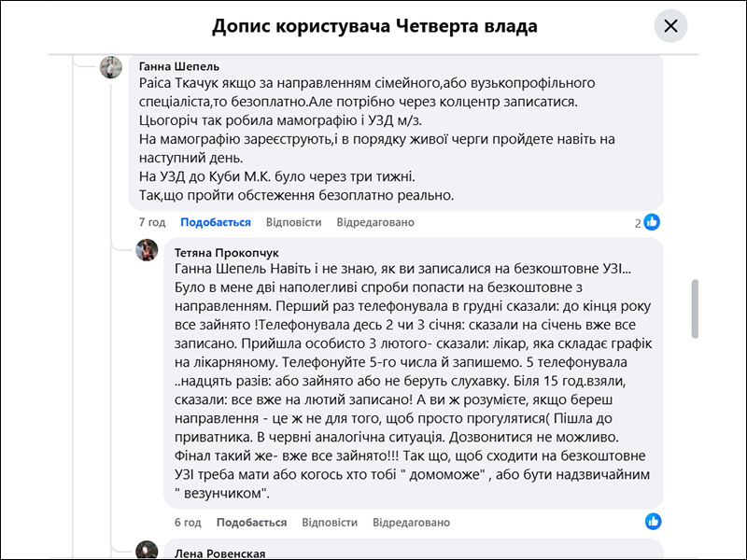
Task: Reply to Ганна Шепель's comment
Action: pos(293,222)
